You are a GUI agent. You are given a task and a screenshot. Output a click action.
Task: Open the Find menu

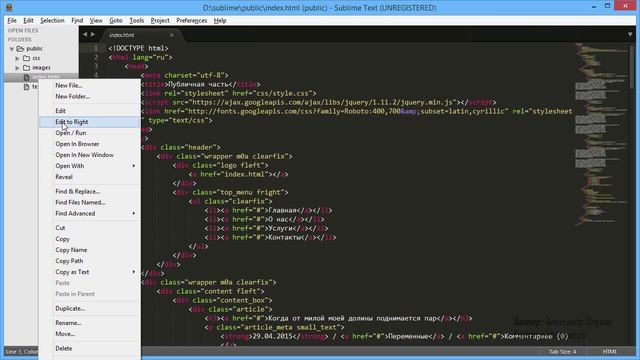tap(77, 20)
